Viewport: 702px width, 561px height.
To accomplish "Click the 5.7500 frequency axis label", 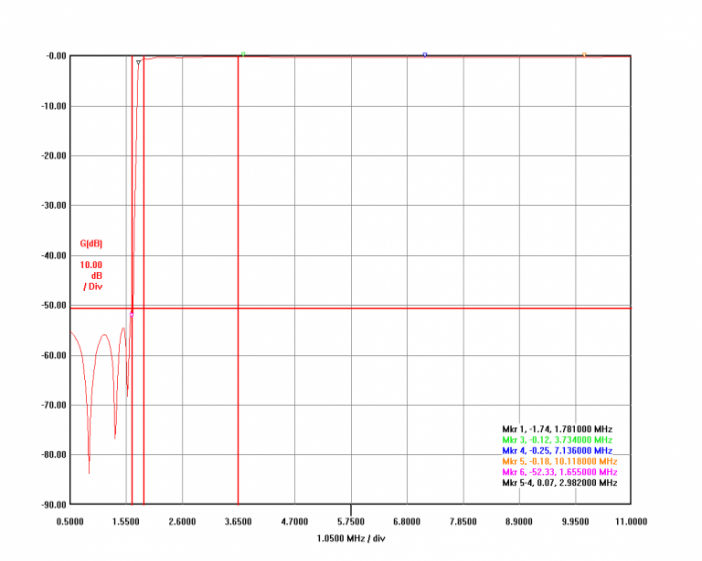I will pyautogui.click(x=350, y=521).
